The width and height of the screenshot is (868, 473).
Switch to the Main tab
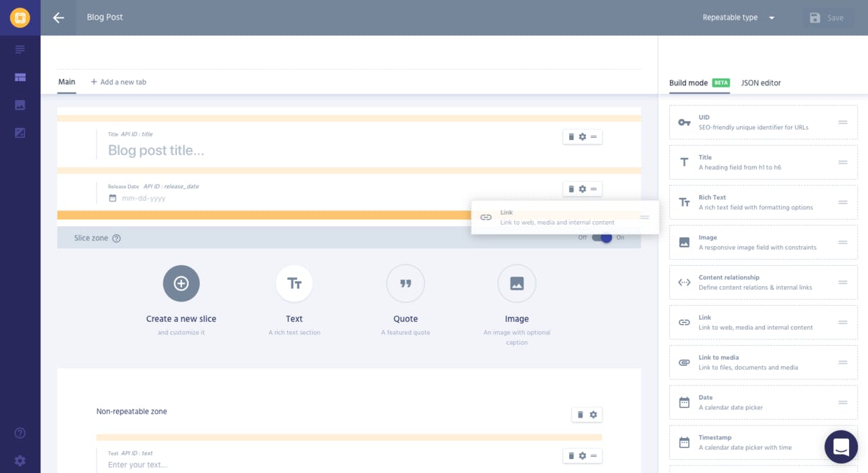click(66, 82)
